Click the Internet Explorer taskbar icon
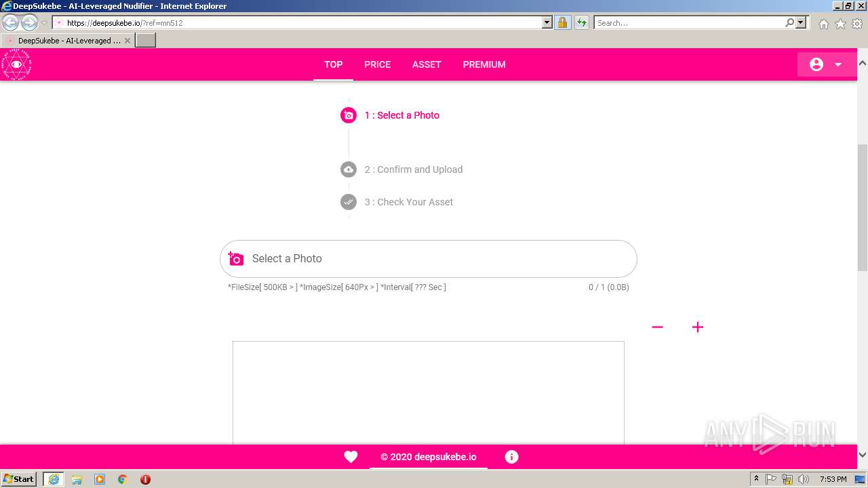868x488 pixels. [54, 479]
